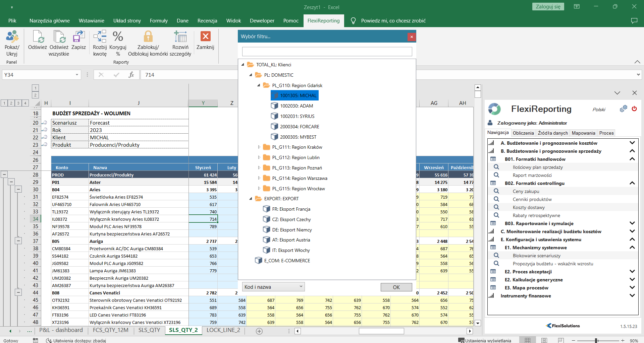Image resolution: width=644 pixels, height=343 pixels.
Task: Click the zoom slider in status bar
Action: click(x=596, y=341)
